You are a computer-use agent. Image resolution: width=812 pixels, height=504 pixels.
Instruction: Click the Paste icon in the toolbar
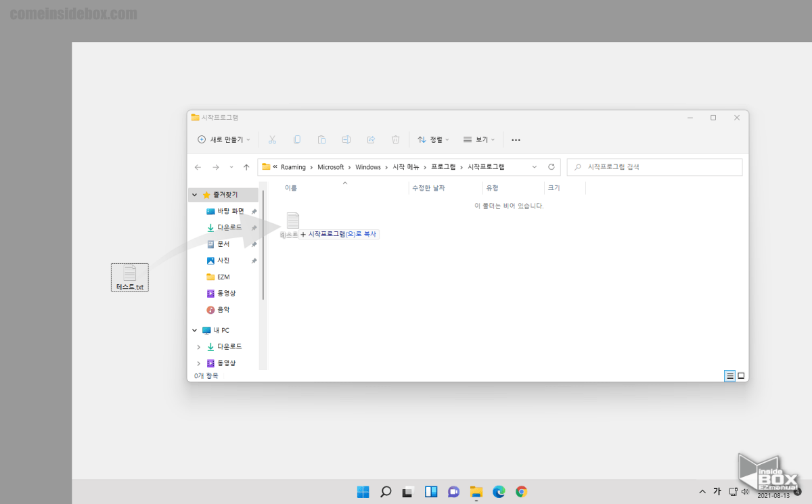(321, 139)
